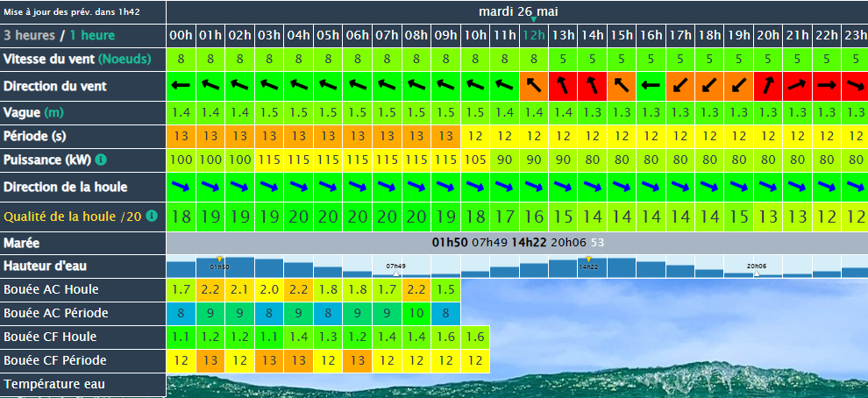
Task: Select the 14h22 high tide marker
Action: pos(588,259)
